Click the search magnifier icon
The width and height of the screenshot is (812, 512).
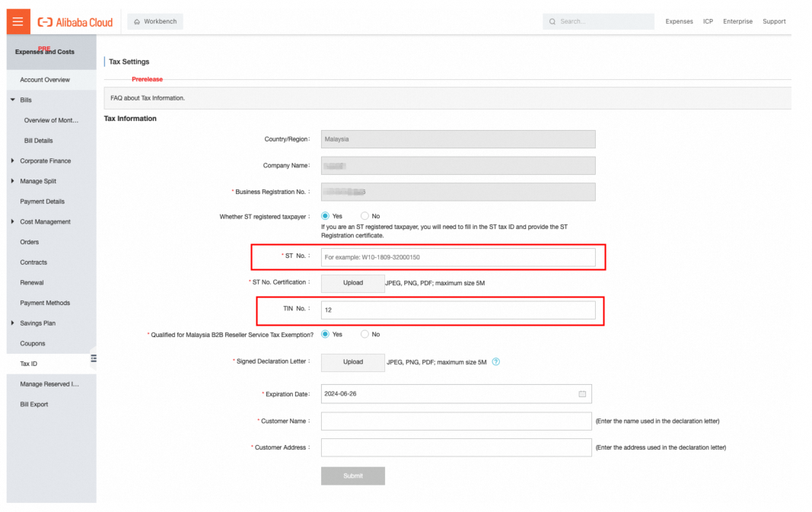click(x=552, y=22)
